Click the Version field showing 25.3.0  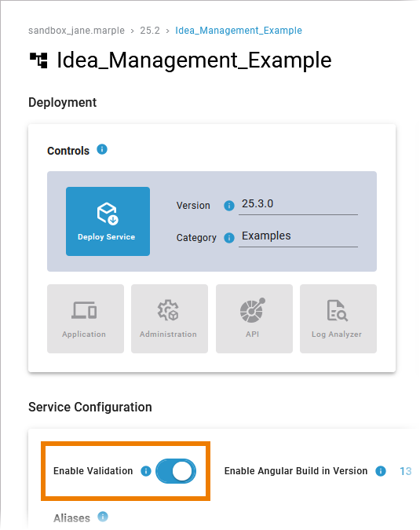tap(298, 204)
